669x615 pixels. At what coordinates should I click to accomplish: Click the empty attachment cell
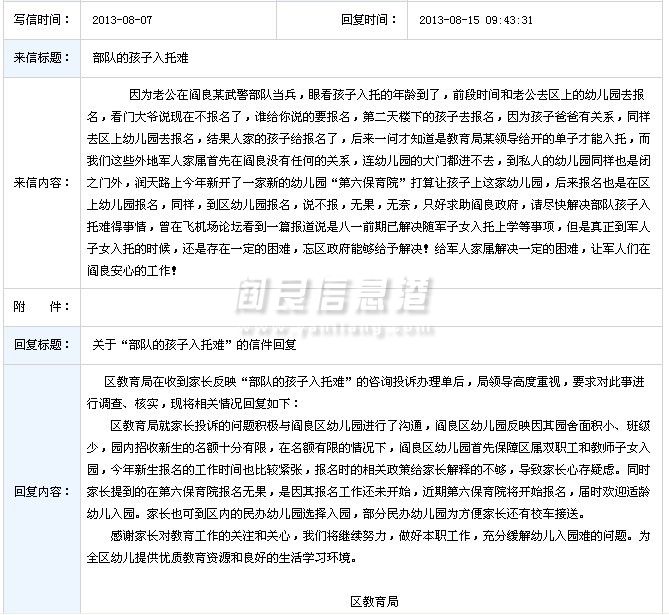370,304
